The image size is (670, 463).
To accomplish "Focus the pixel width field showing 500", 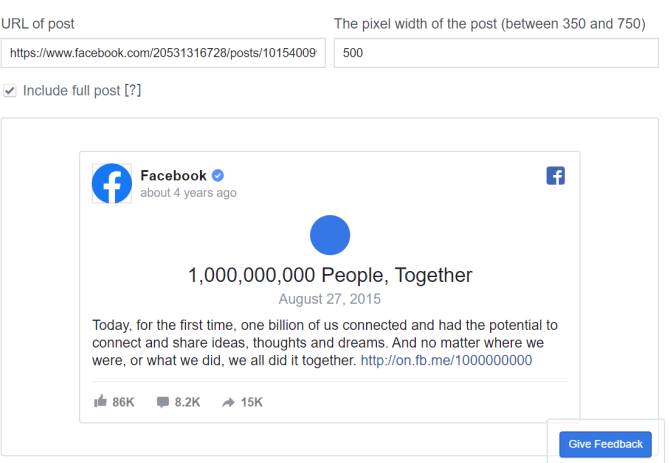I will [495, 53].
